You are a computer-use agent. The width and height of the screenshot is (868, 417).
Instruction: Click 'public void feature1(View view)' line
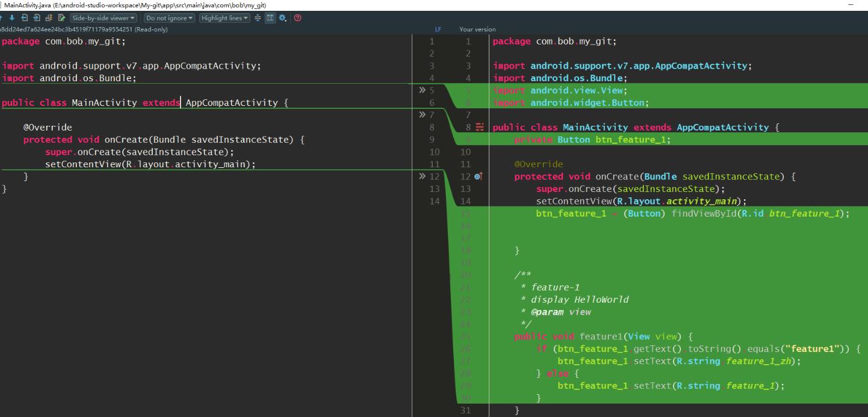click(x=604, y=336)
